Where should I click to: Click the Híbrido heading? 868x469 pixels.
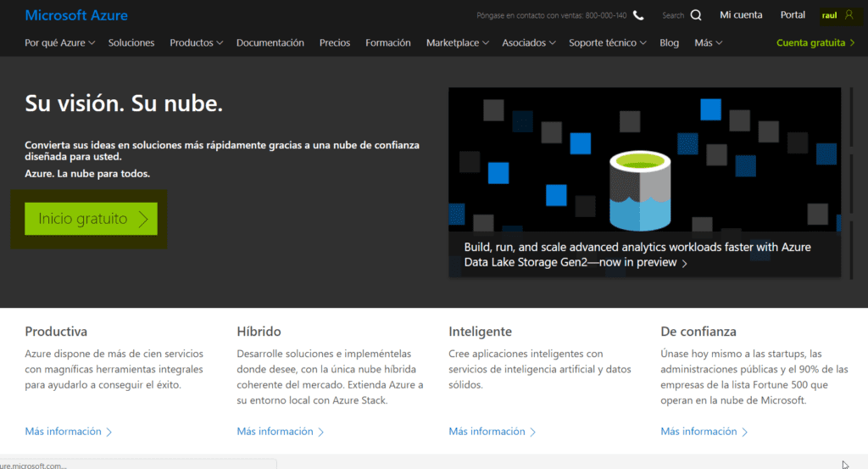click(259, 331)
